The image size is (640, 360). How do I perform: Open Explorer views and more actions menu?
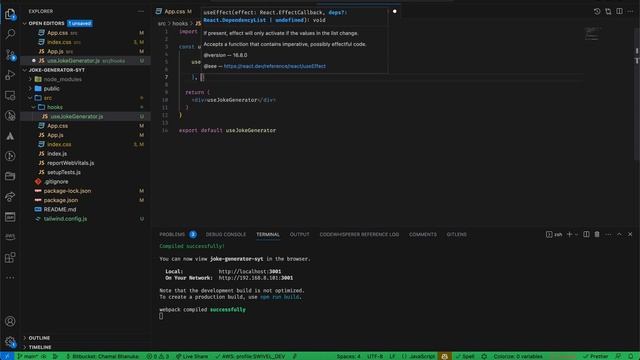tap(141, 11)
